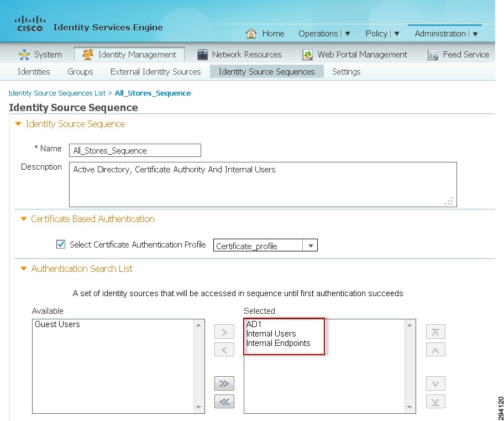Click the Feed Service icon
The height and width of the screenshot is (421, 504).
(x=433, y=55)
